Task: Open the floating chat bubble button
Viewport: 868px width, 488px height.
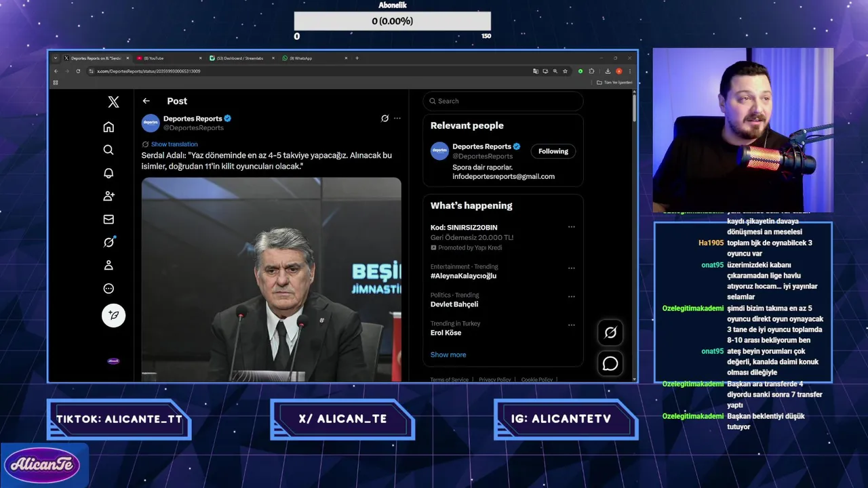Action: pos(610,364)
